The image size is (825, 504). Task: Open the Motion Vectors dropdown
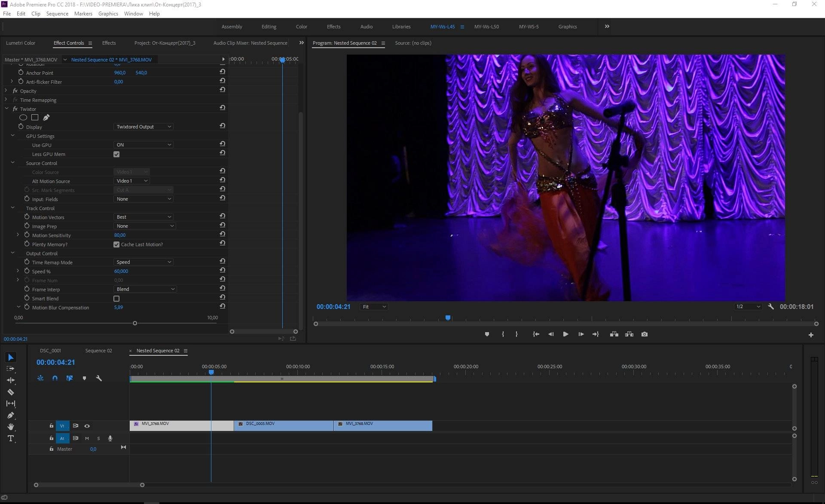pos(144,217)
